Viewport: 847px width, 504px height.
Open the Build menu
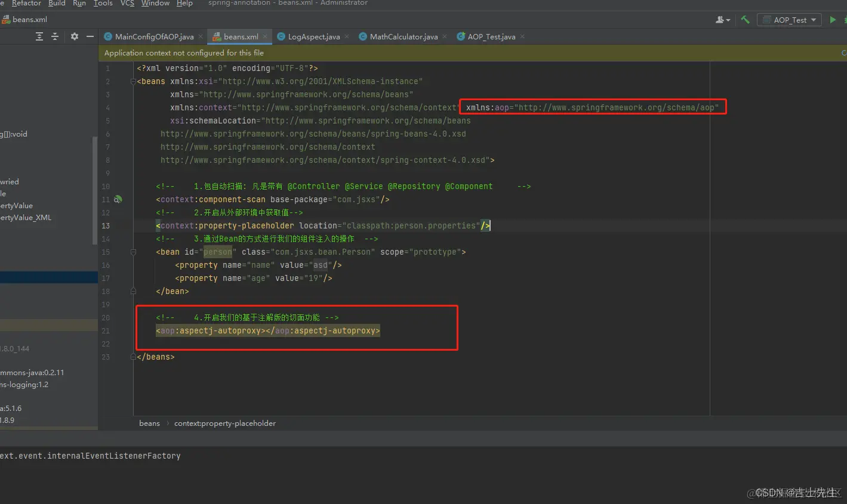click(57, 3)
